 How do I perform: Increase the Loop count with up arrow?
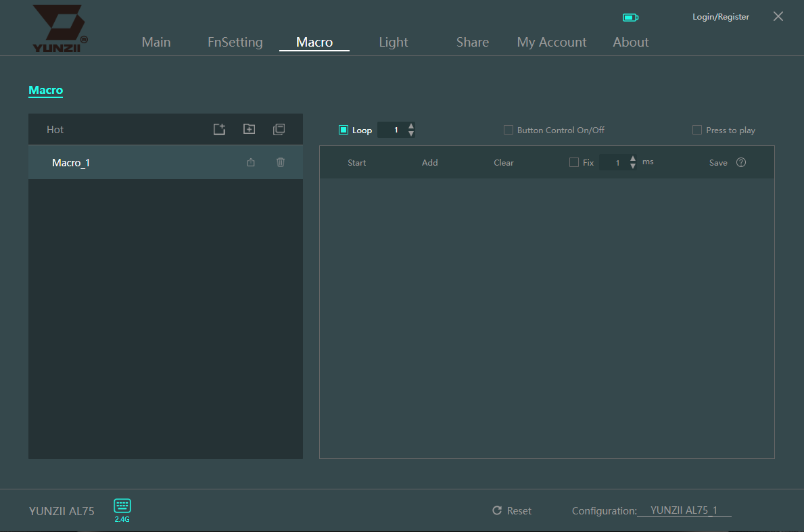coord(411,126)
